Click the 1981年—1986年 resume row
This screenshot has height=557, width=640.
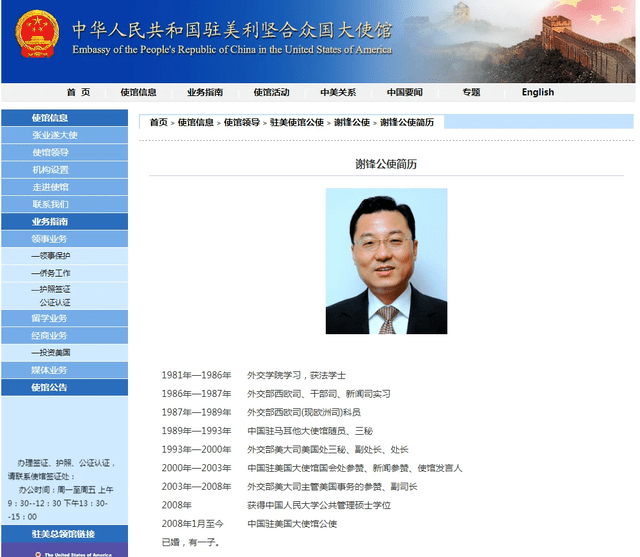[x=253, y=375]
